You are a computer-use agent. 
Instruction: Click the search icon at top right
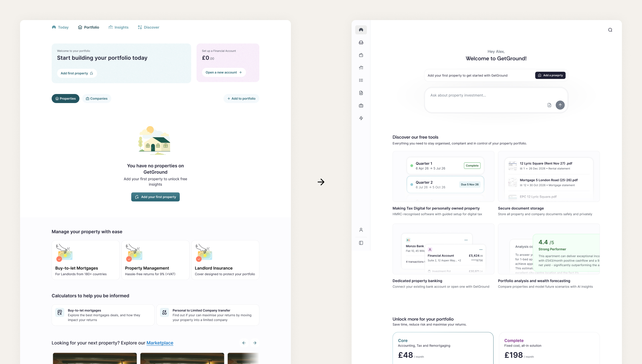click(x=610, y=30)
